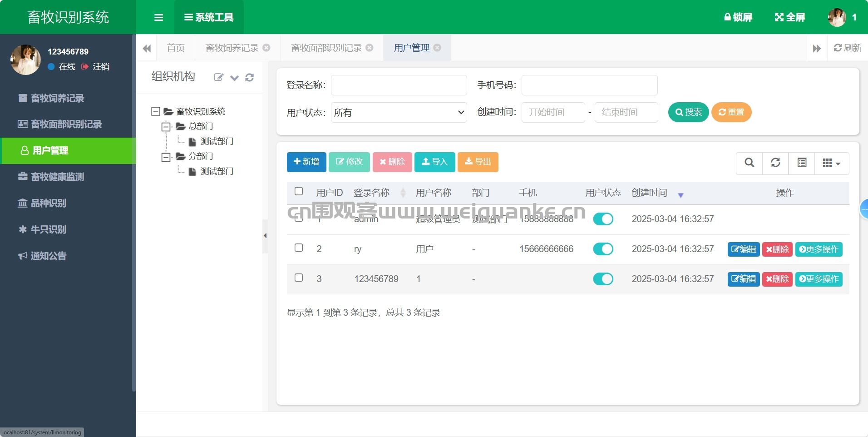Click the edit icon beside 组织机构
868x437 pixels.
(219, 77)
